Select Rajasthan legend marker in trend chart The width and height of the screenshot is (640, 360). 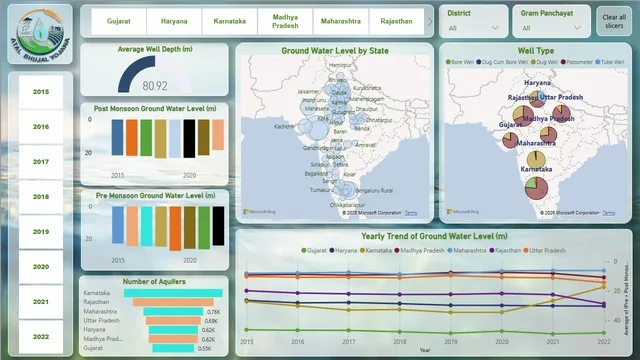point(492,250)
